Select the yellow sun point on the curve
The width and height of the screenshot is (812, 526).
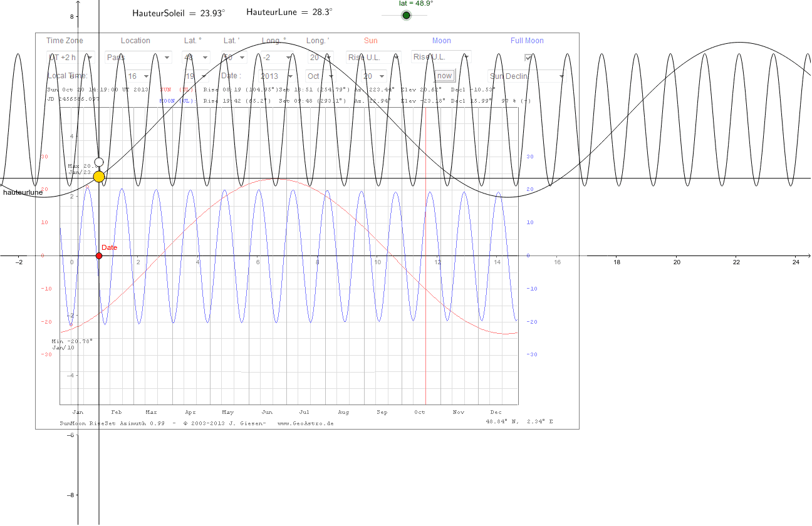pos(99,177)
